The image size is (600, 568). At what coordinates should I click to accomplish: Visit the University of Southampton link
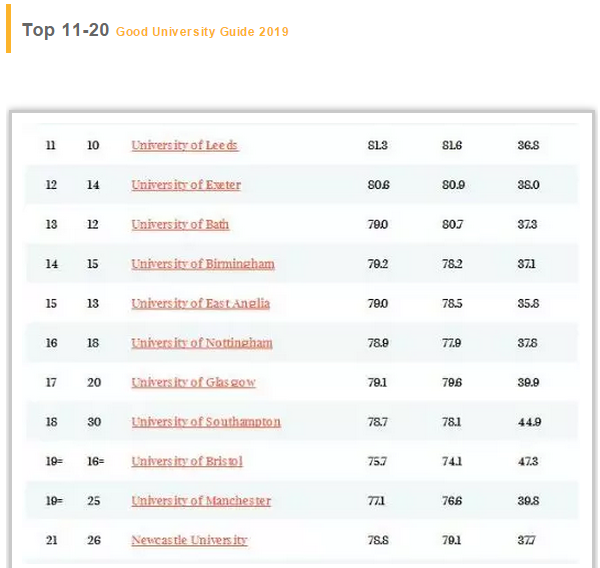pyautogui.click(x=205, y=422)
